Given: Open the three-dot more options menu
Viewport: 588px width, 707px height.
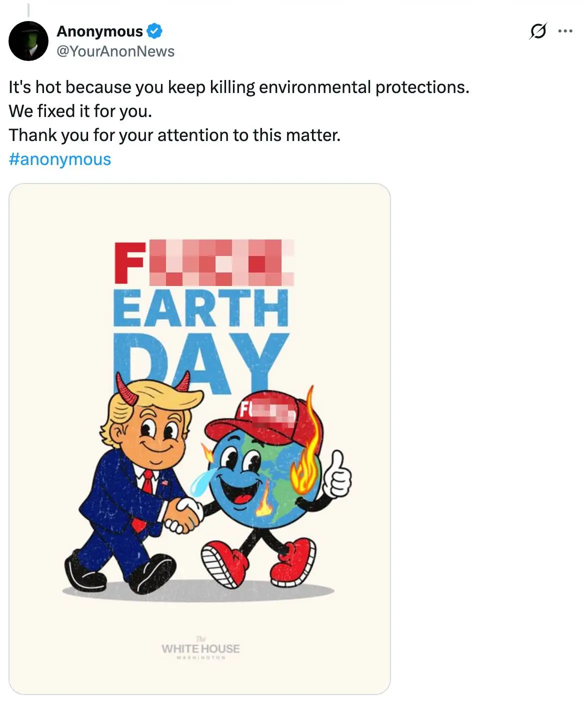Looking at the screenshot, I should [565, 31].
